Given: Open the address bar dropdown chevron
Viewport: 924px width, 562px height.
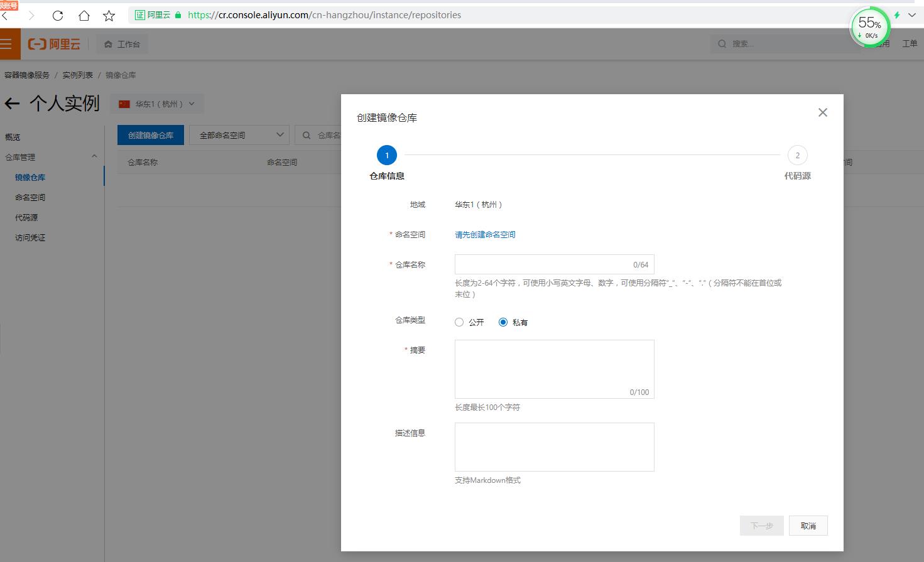Looking at the screenshot, I should coord(911,15).
